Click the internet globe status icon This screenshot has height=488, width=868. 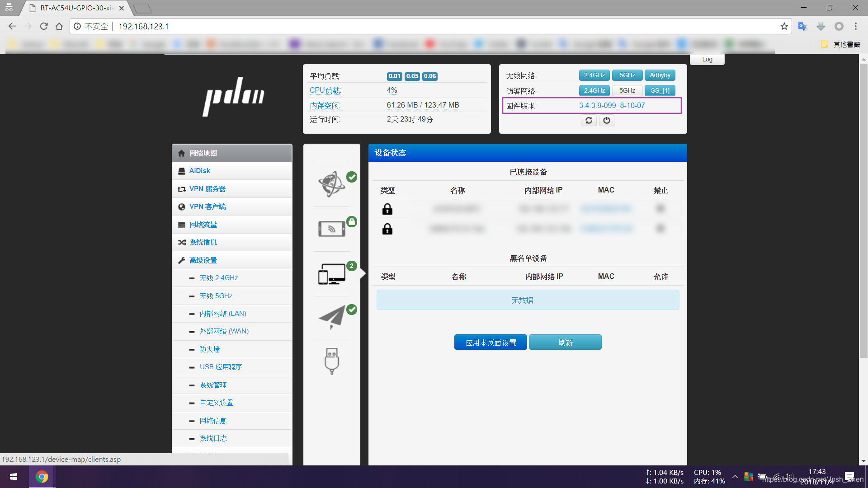click(332, 184)
